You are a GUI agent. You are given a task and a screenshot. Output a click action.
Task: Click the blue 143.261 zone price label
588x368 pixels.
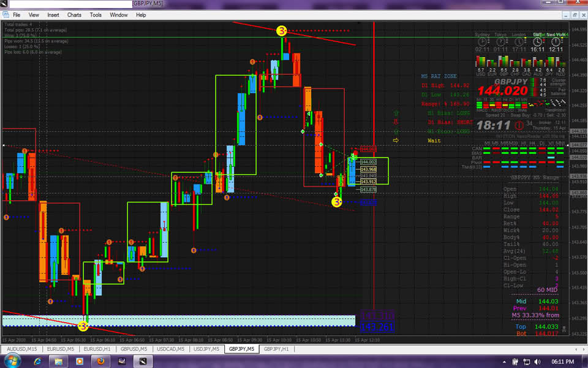tap(377, 327)
